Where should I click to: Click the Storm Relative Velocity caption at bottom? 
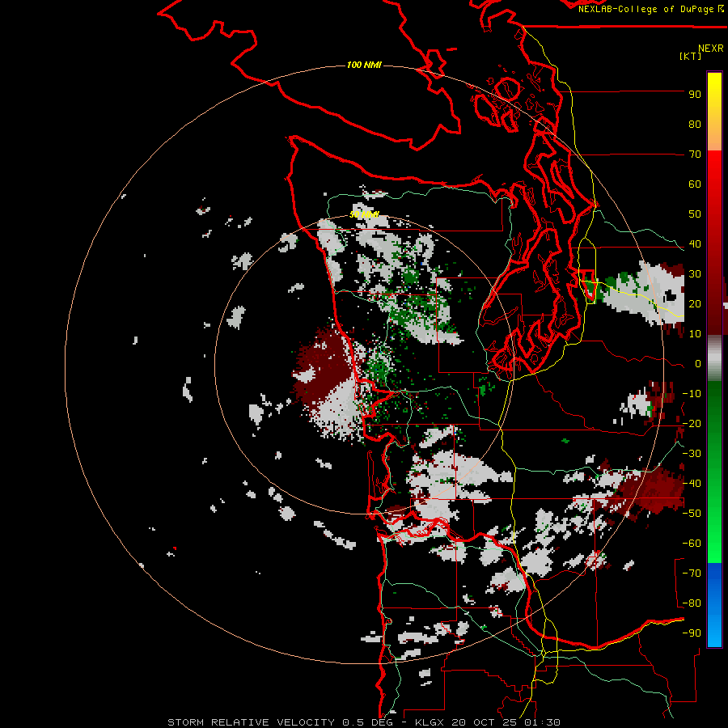pos(363,722)
